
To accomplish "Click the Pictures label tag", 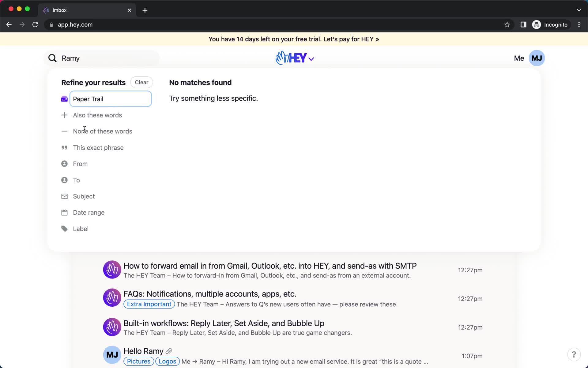I will tap(138, 361).
